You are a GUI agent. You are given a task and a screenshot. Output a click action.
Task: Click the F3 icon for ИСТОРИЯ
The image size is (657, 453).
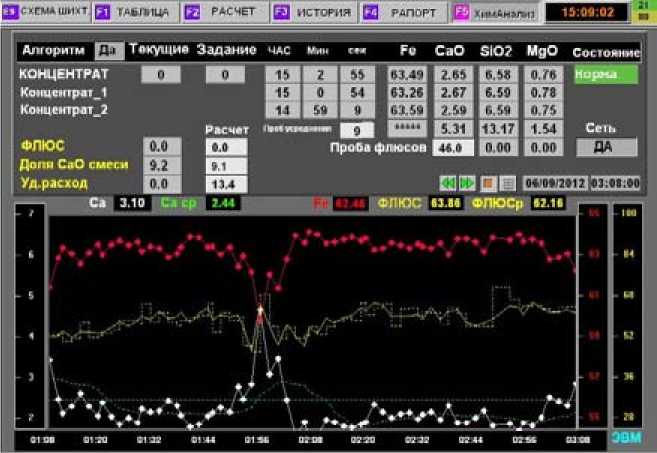(282, 13)
